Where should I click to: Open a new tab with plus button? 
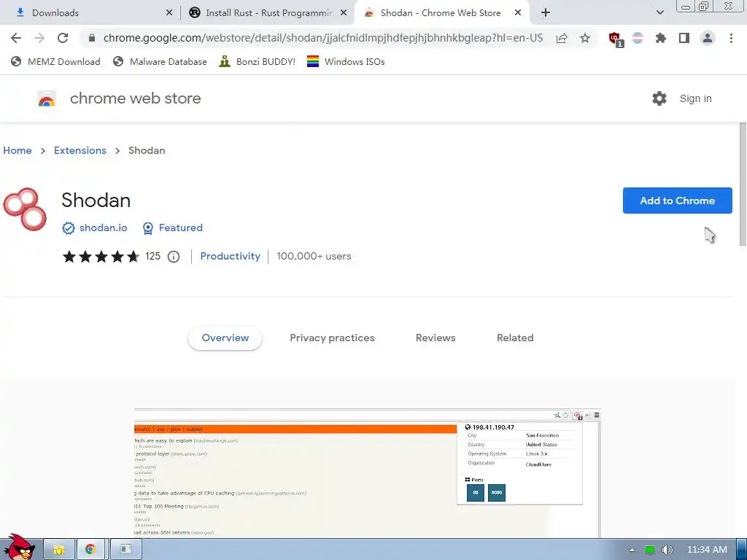546,13
